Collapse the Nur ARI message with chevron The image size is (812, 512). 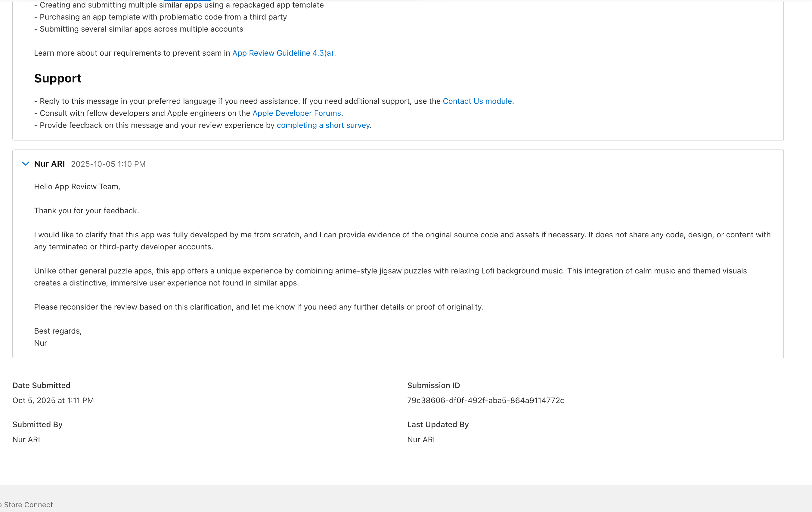click(25, 164)
